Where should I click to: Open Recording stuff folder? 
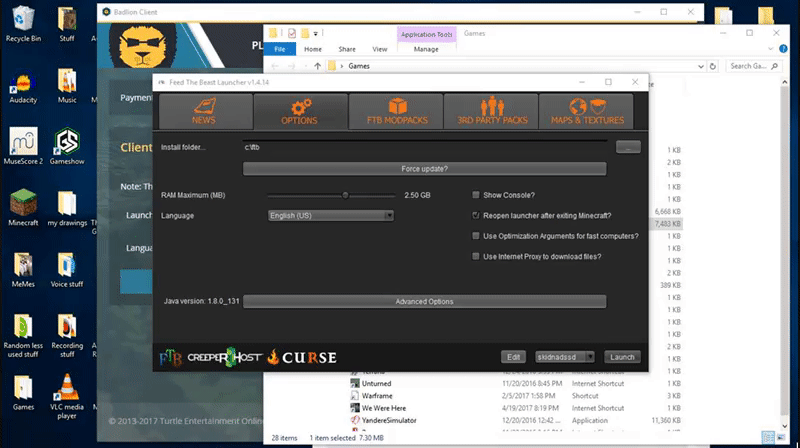67,336
